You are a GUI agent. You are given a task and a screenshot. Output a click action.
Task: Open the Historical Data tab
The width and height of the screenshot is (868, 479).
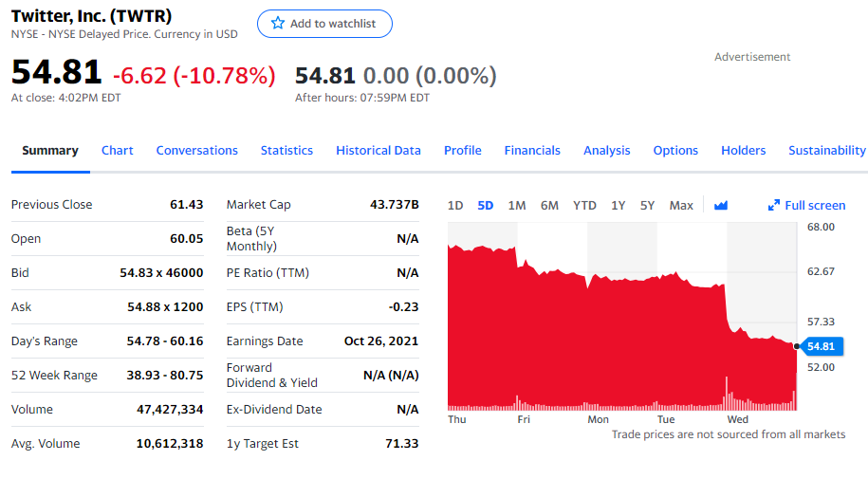click(379, 150)
